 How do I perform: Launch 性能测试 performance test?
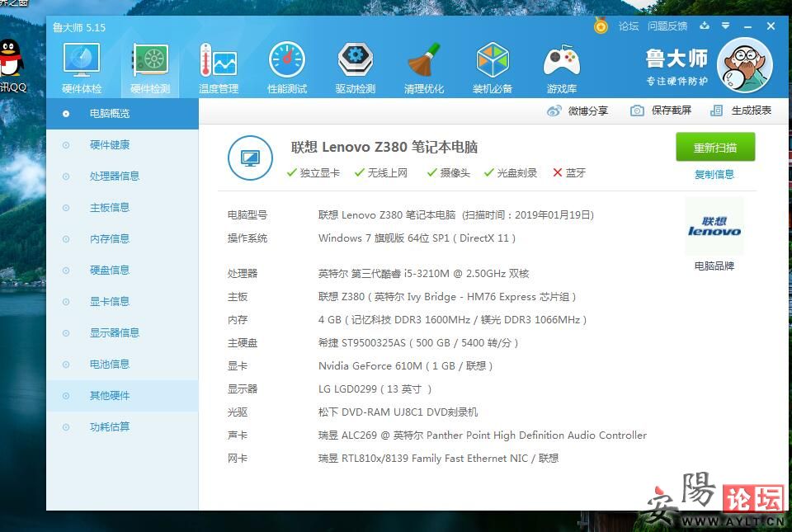pyautogui.click(x=287, y=68)
